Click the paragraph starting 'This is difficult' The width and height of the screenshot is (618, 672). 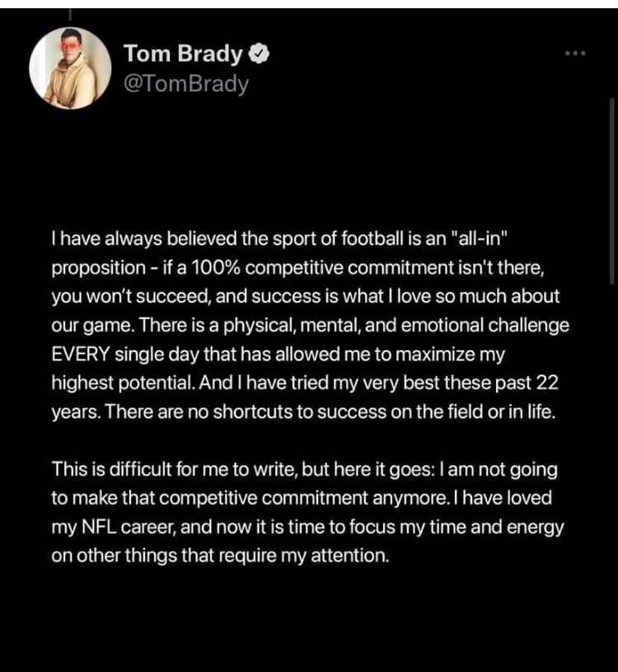[307, 512]
